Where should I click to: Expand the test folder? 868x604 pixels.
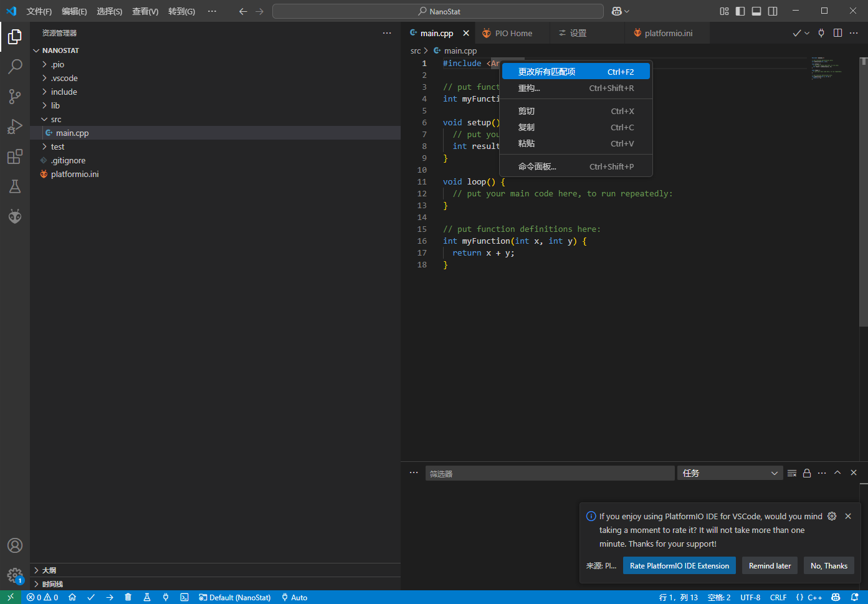pyautogui.click(x=215, y=146)
